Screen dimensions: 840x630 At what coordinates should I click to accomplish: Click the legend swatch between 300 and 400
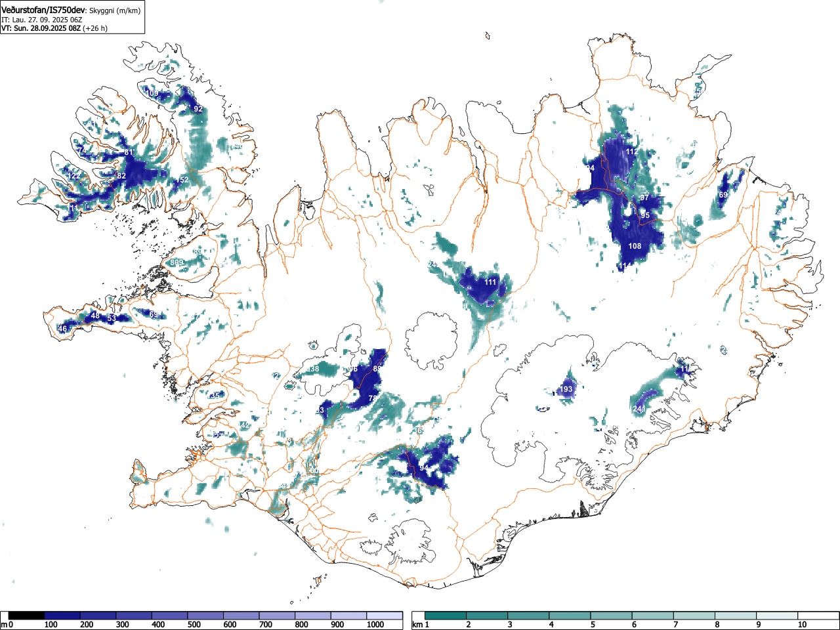tap(135, 616)
